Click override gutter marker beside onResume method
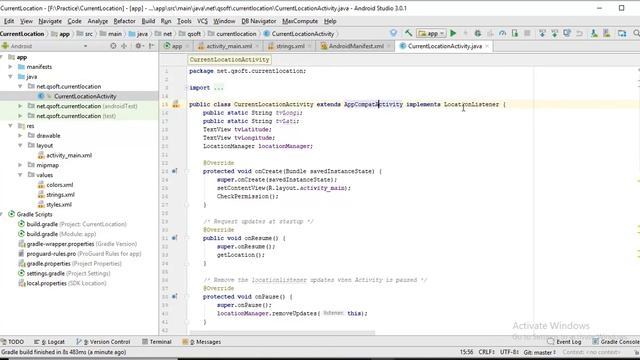The width and height of the screenshot is (640, 360). [x=174, y=238]
